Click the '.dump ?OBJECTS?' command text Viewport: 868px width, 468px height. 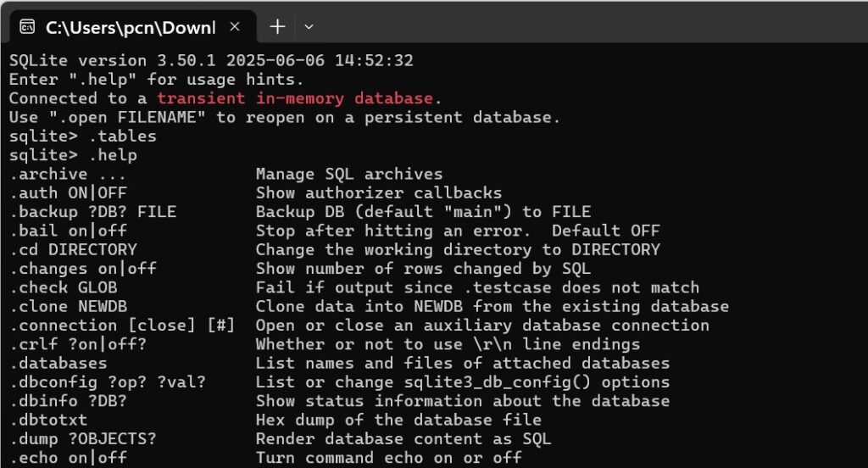coord(83,439)
